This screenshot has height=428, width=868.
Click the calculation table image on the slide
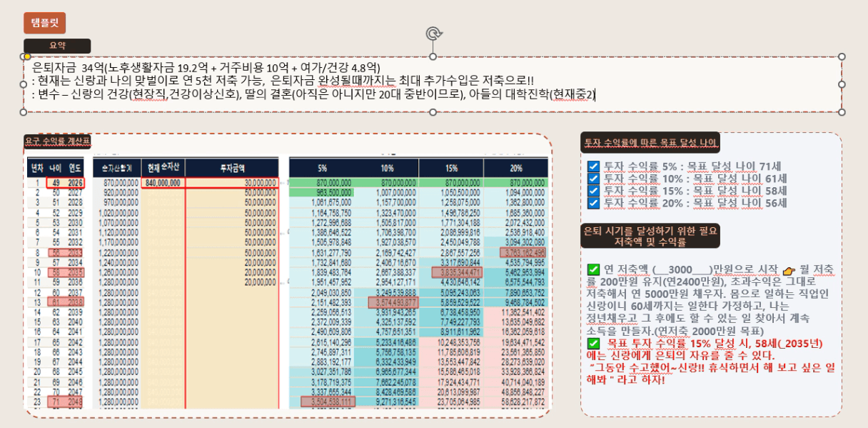pyautogui.click(x=287, y=284)
